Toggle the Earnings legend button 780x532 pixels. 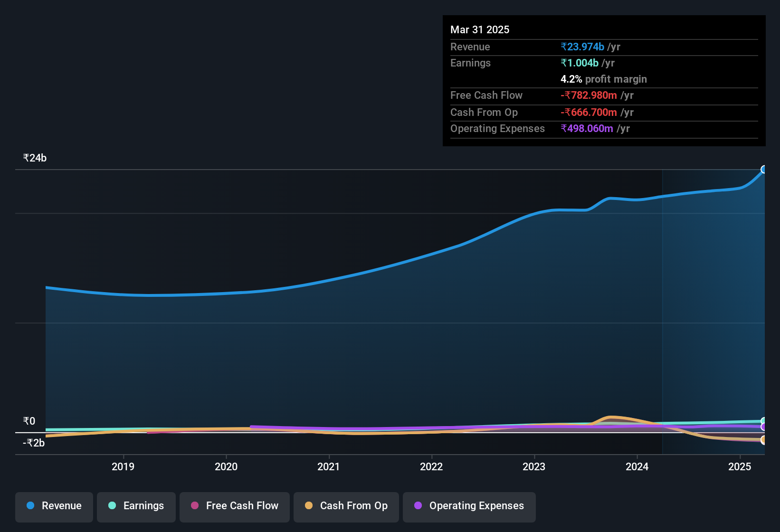[136, 506]
